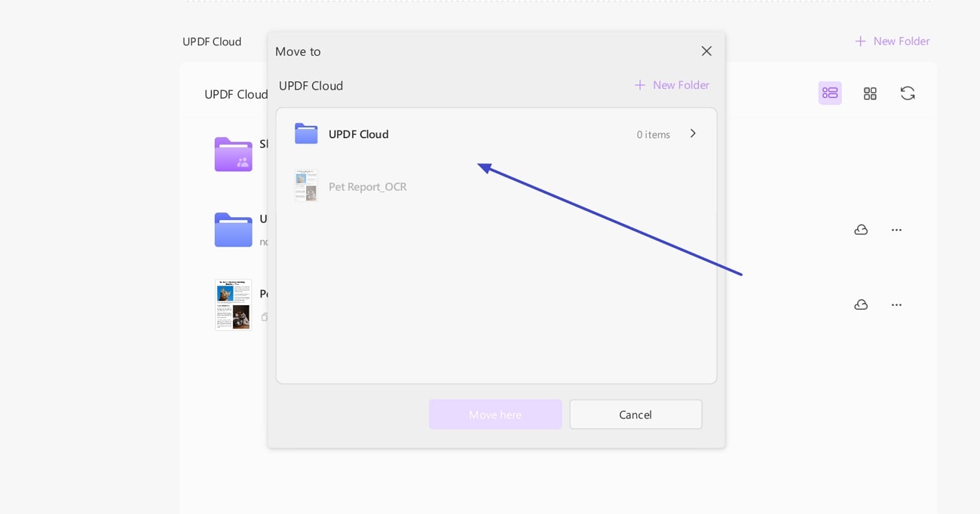Select the UPDF Cloud heading above the file list
This screenshot has height=514, width=980.
[236, 94]
